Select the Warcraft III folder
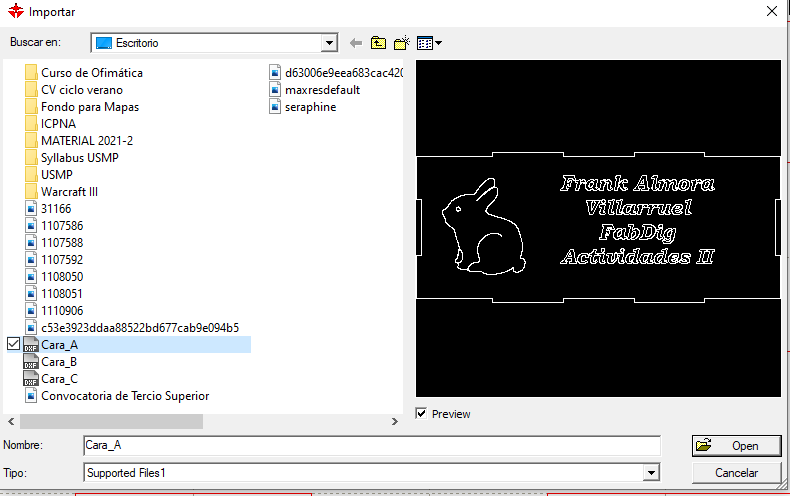Viewport: 790px width, 496px height. point(61,192)
